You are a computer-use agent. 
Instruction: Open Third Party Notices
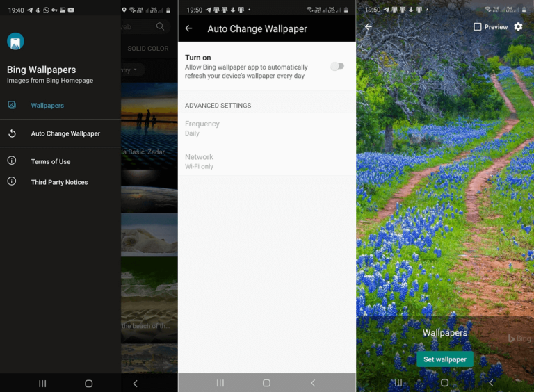[60, 182]
